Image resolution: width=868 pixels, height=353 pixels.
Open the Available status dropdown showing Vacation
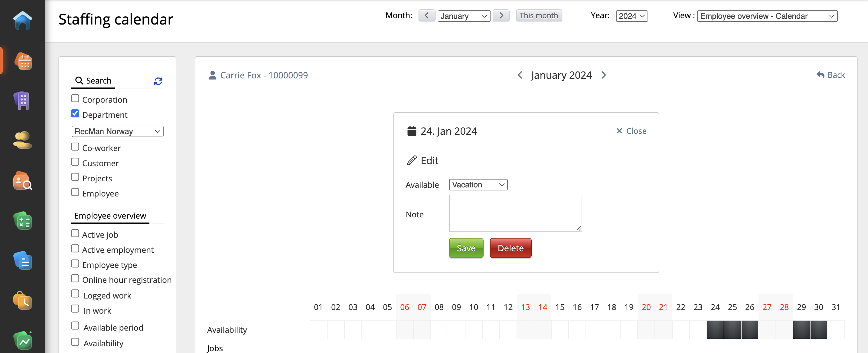(478, 185)
